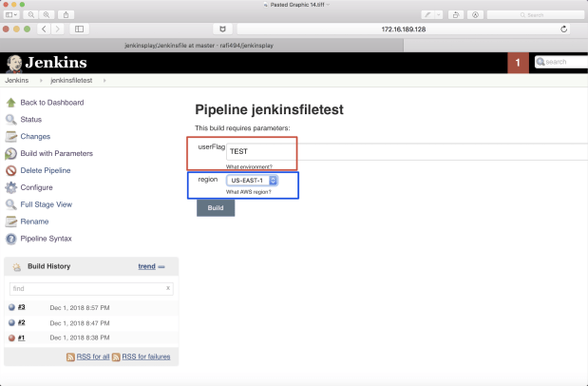The height and width of the screenshot is (386, 588).
Task: Open build #3 link
Action: point(22,307)
